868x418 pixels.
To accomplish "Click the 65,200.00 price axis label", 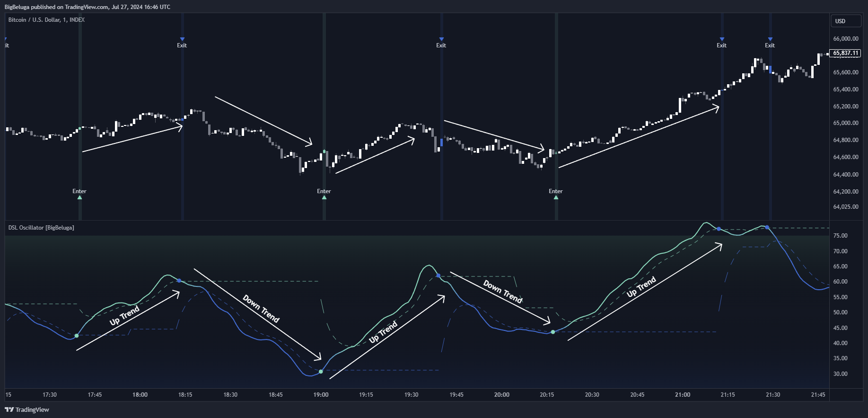I will [846, 107].
